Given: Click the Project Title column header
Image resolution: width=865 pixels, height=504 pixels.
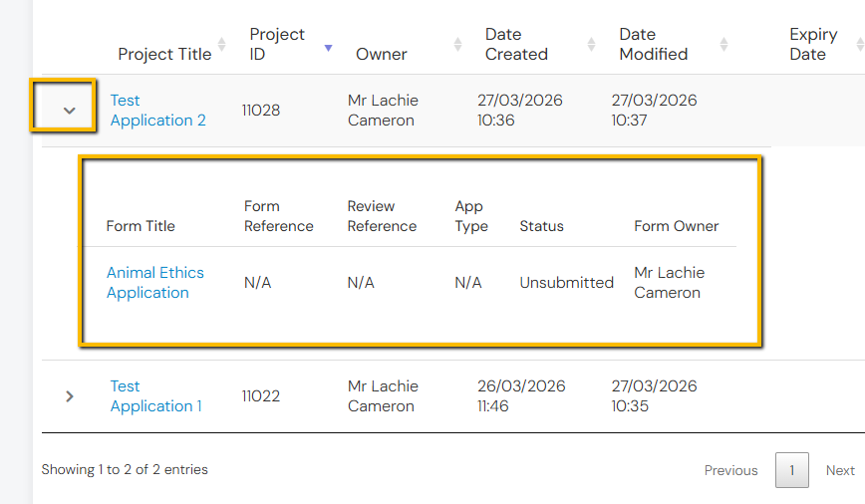Looking at the screenshot, I should point(164,54).
